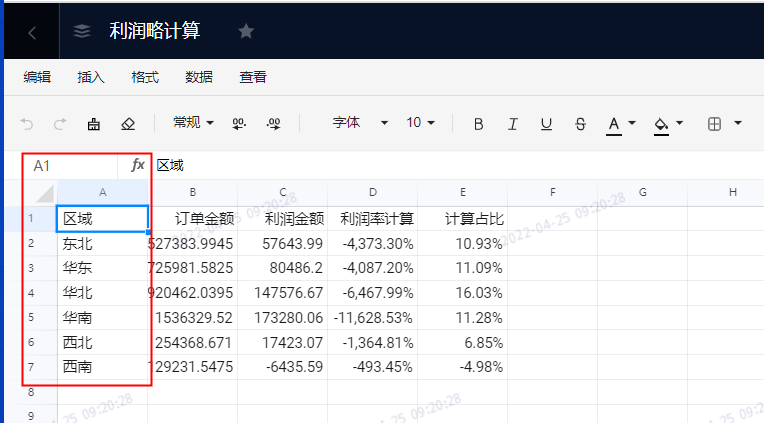Toggle italic formatting
The image size is (764, 423).
point(512,124)
